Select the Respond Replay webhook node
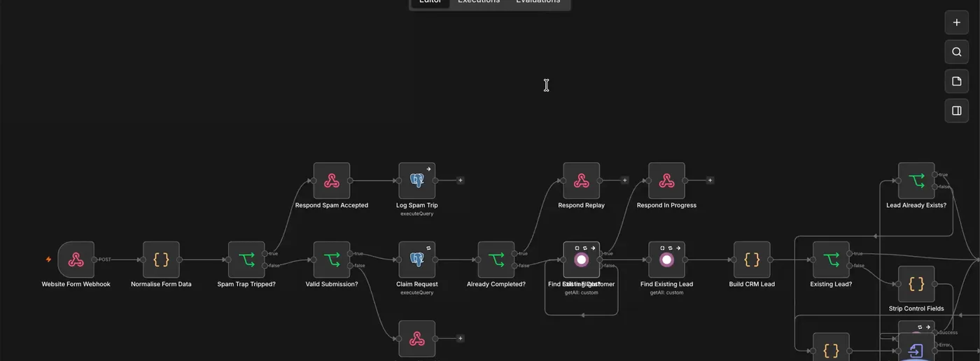The image size is (980, 361). point(582,180)
